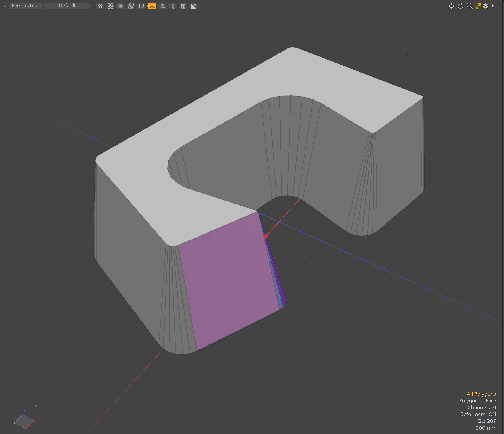This screenshot has width=504, height=434.
Task: Click the overlapping squares toolbar icon
Action: (142, 6)
